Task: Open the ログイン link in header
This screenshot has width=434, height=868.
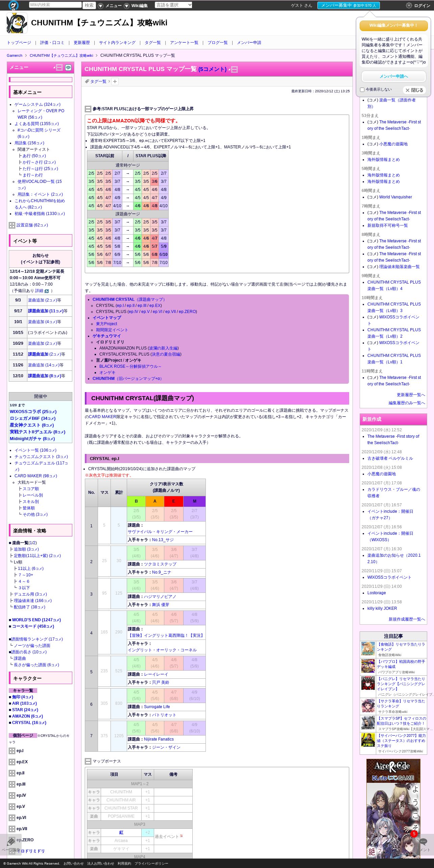Action: point(422,5)
